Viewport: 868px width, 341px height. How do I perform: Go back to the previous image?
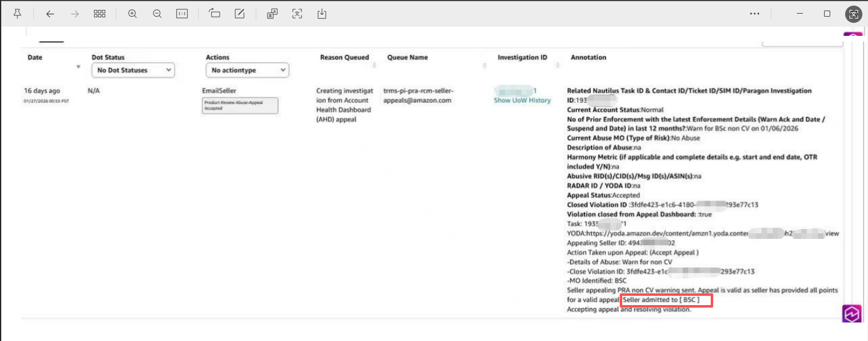50,14
